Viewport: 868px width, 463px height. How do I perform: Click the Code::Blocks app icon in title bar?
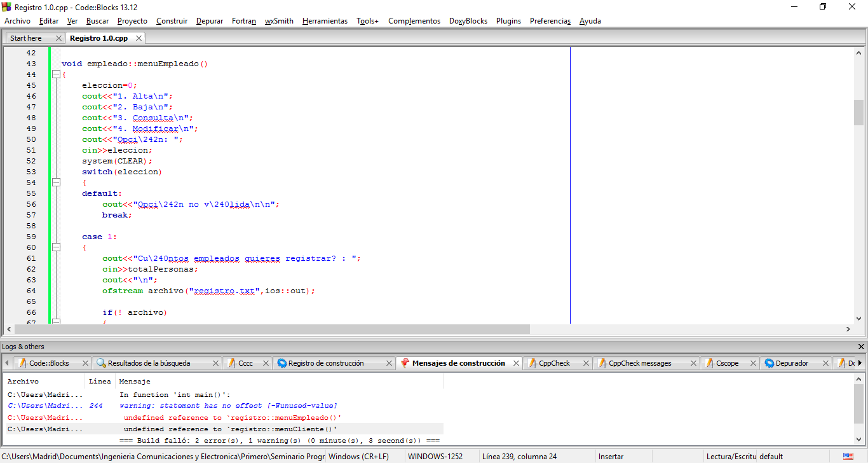click(x=7, y=7)
